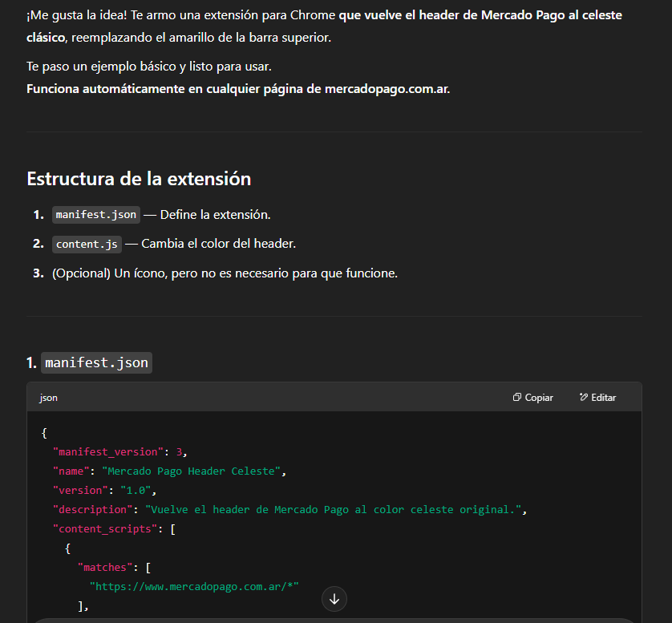Viewport: 672px width, 623px height.
Task: Click the "version" key in the code
Action: pyautogui.click(x=80, y=491)
